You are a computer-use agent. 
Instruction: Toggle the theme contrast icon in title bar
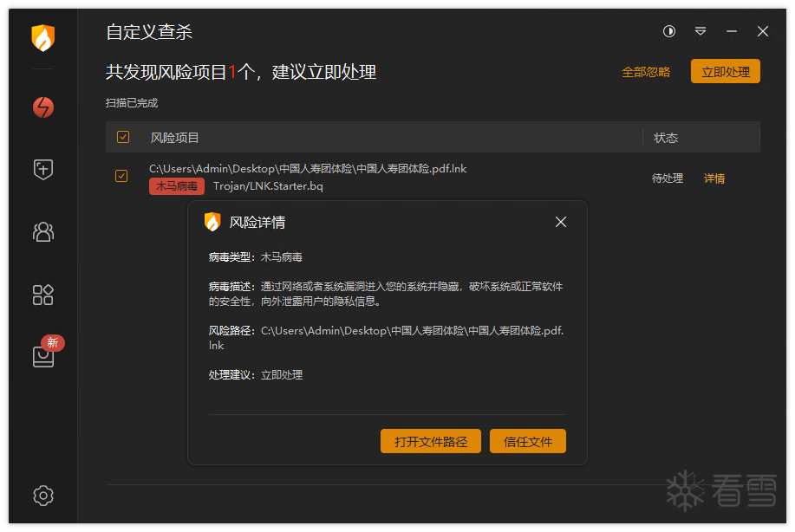(x=669, y=31)
